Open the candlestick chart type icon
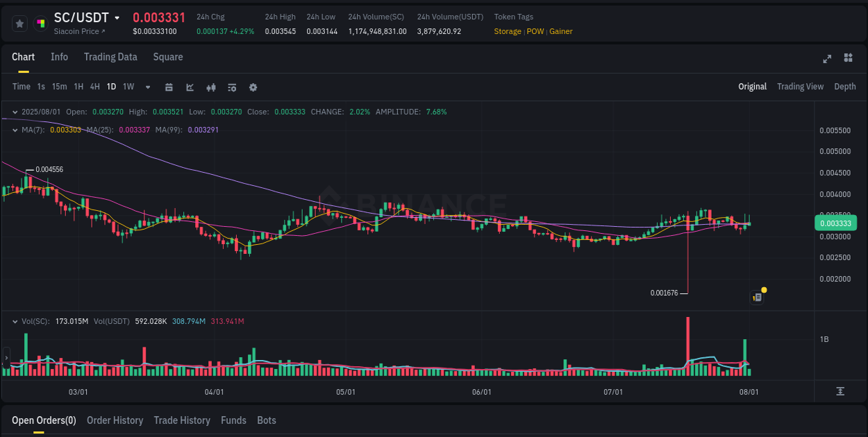Screen dimensions: 868x437 210,87
